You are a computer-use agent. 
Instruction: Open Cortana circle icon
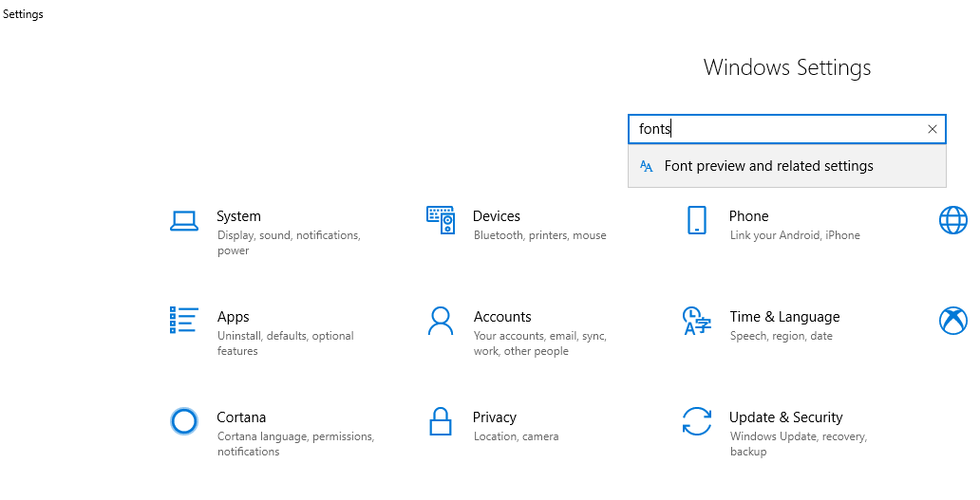[184, 421]
